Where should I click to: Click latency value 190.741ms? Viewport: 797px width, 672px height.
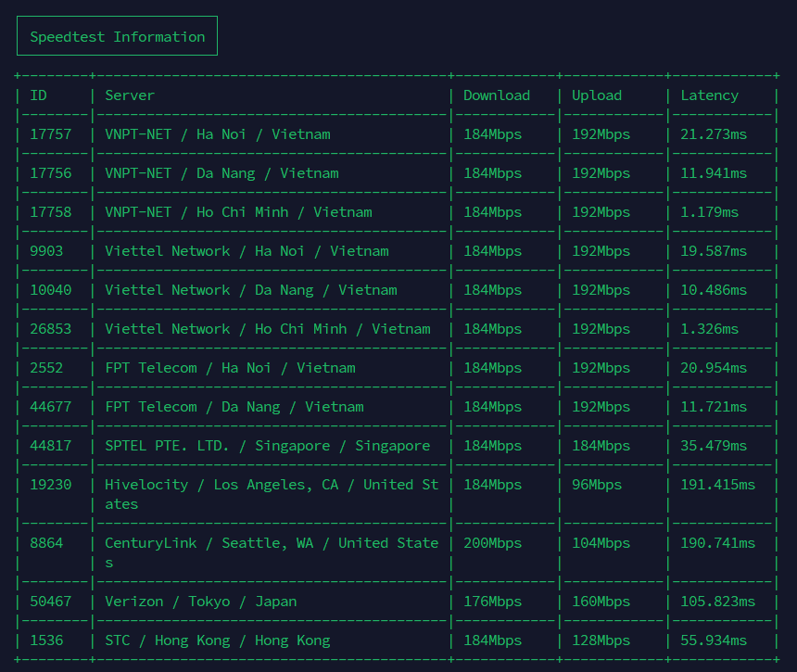pos(717,543)
